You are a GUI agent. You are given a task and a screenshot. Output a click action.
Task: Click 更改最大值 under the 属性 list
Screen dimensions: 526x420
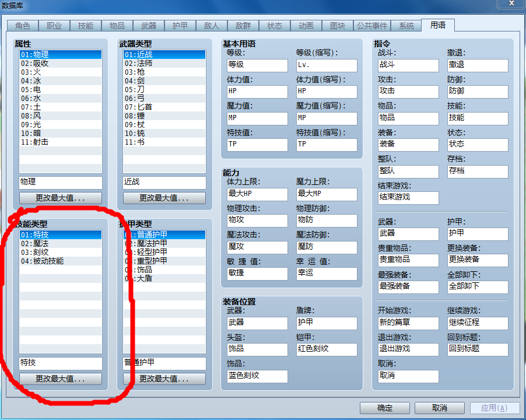click(61, 198)
